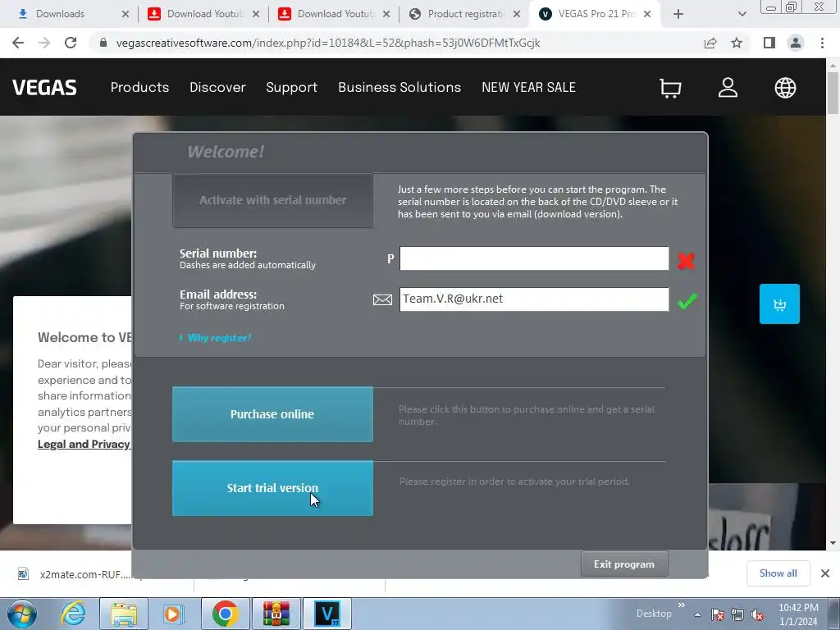Click Show all downloads button

click(778, 573)
